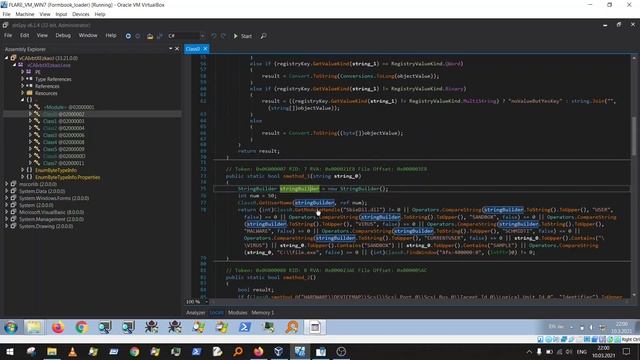640x360 pixels.
Task: Collapse the root vCAlvbtXll2akasl assembly node
Action: 7,58
